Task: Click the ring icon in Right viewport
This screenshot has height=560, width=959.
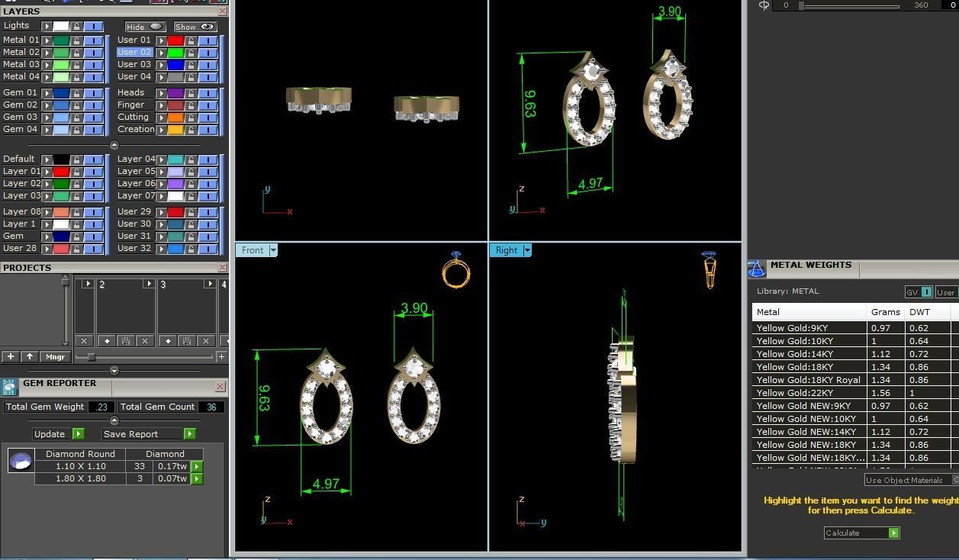Action: 710,270
